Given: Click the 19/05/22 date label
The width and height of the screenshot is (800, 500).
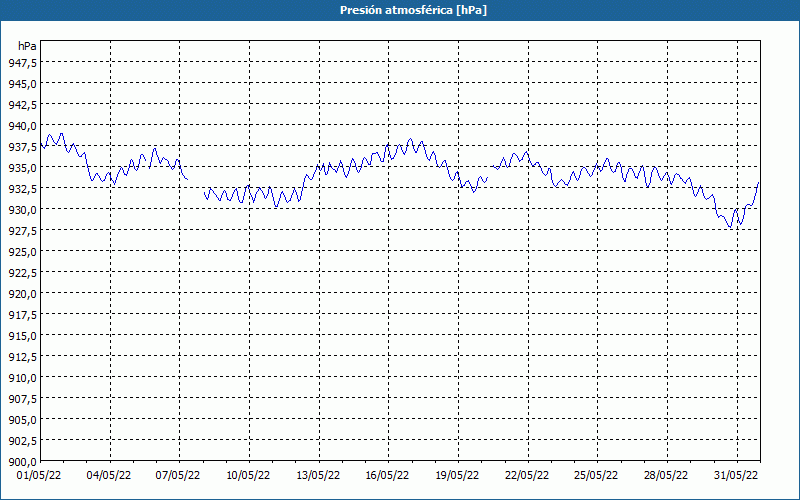Looking at the screenshot, I should (457, 476).
